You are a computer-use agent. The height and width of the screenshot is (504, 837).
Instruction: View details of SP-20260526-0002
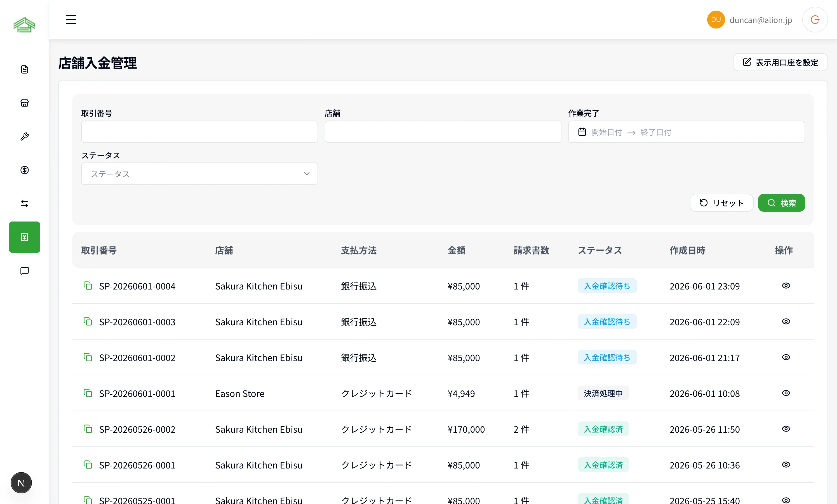[786, 429]
